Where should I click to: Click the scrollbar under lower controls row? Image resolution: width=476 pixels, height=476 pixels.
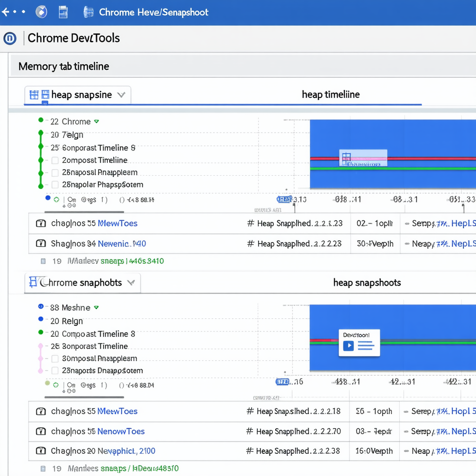pos(84,397)
